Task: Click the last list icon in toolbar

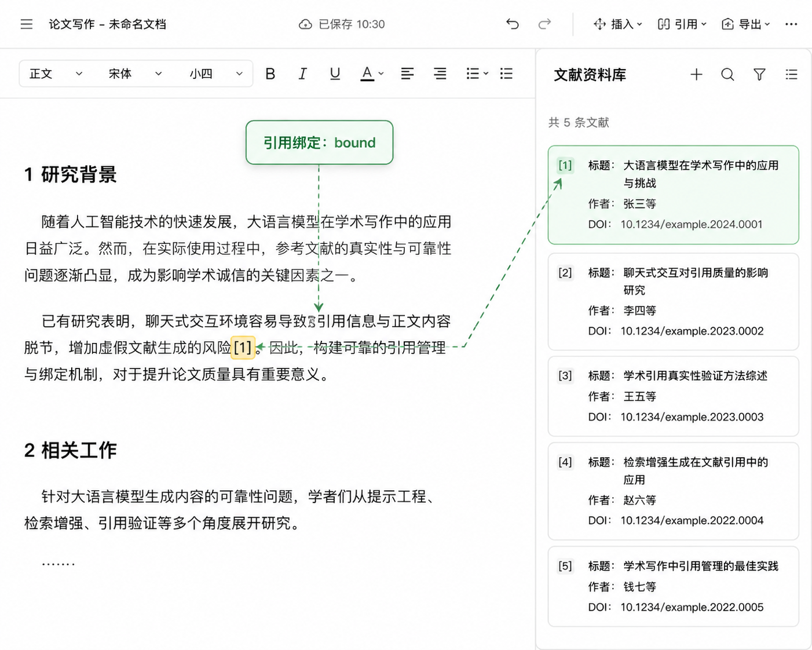Action: tap(506, 74)
